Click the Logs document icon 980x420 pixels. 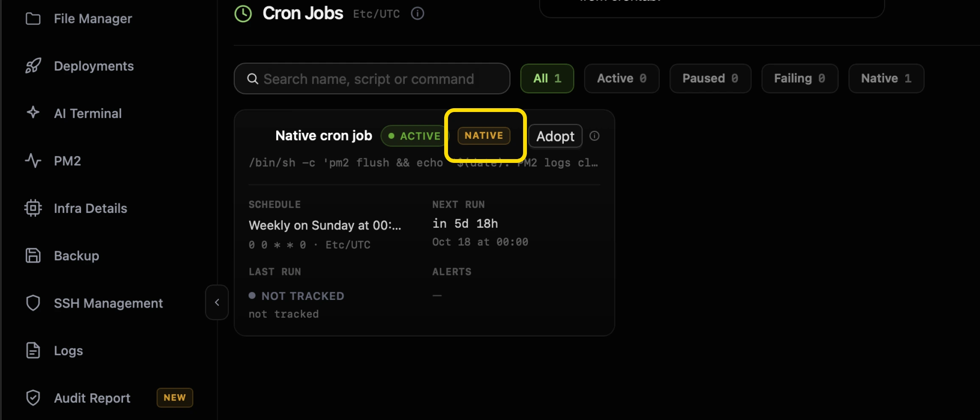pos(33,350)
